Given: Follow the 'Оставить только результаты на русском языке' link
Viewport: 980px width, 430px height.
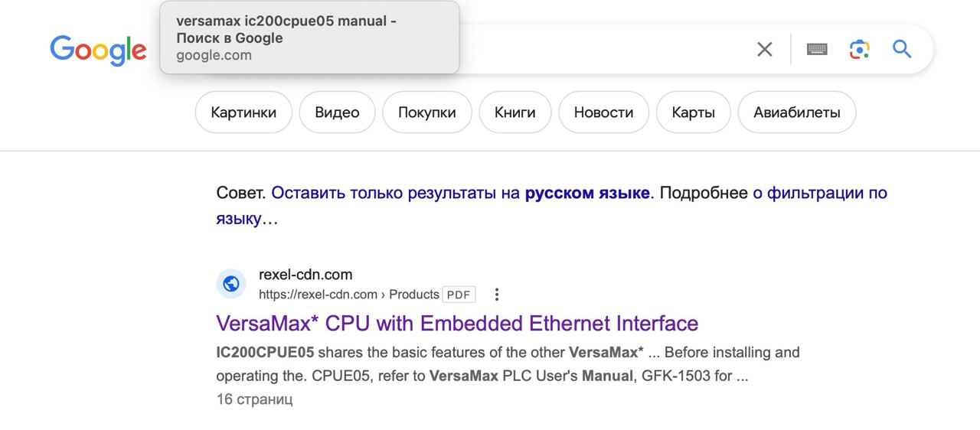Looking at the screenshot, I should click(x=461, y=193).
